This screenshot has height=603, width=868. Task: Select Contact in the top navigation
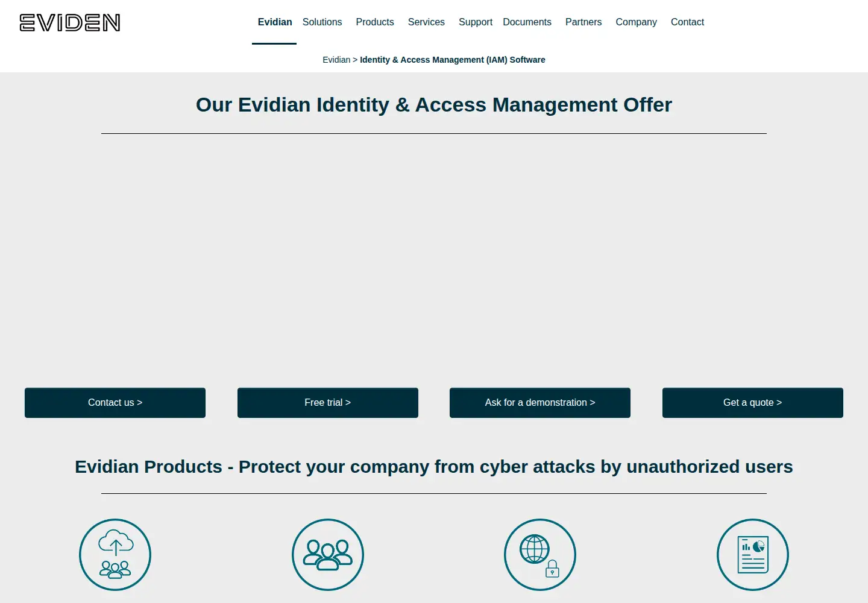click(687, 22)
